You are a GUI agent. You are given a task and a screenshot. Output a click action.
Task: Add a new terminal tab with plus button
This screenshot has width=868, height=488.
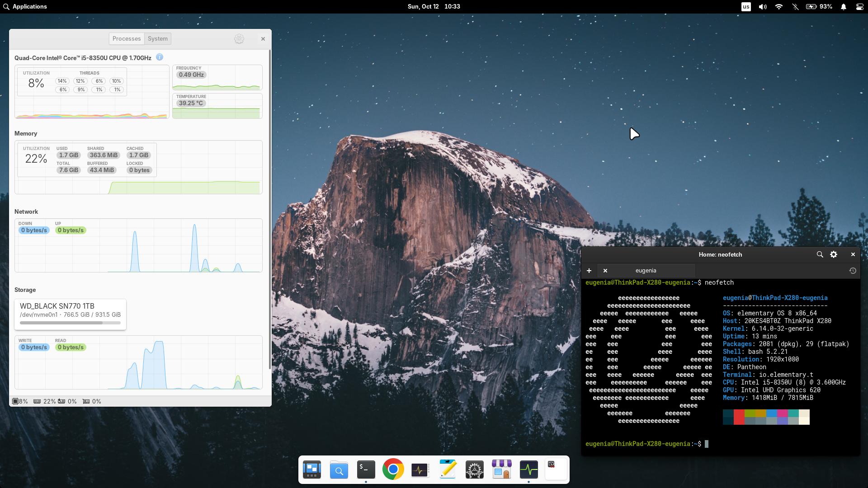pos(589,271)
